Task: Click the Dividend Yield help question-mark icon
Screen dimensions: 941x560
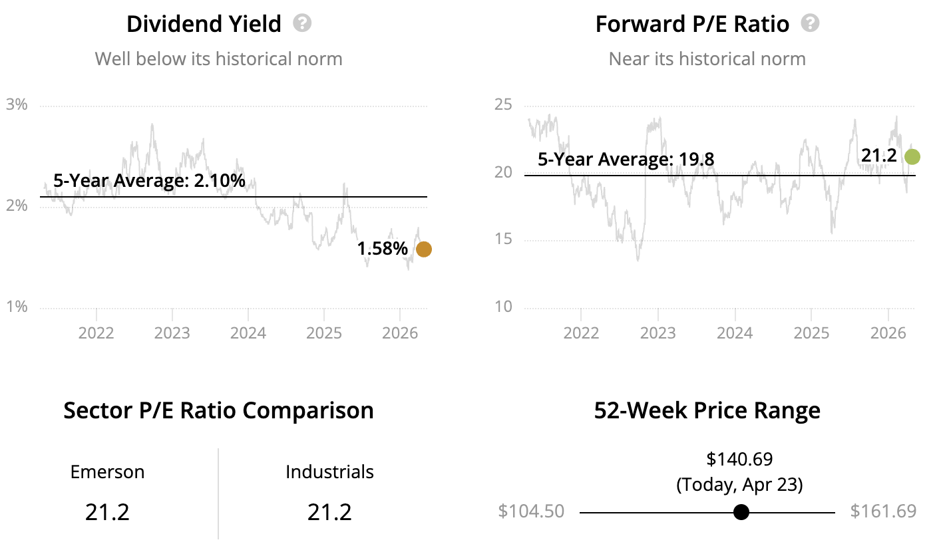Action: point(302,23)
